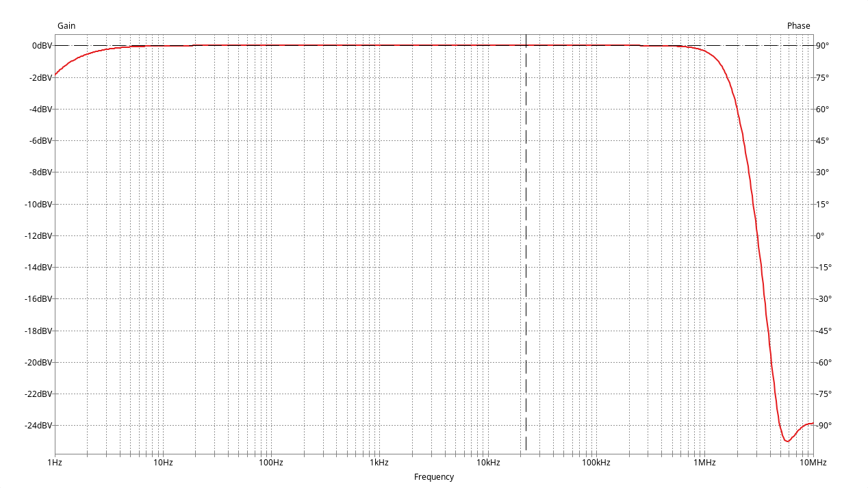868x488 pixels.
Task: Click the 100Hz frequency label
Action: (271, 463)
